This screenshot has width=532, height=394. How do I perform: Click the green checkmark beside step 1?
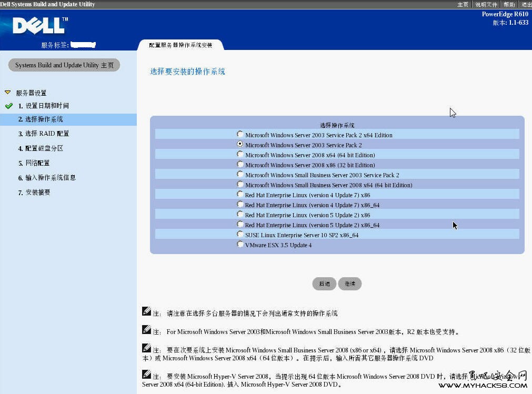(x=8, y=106)
